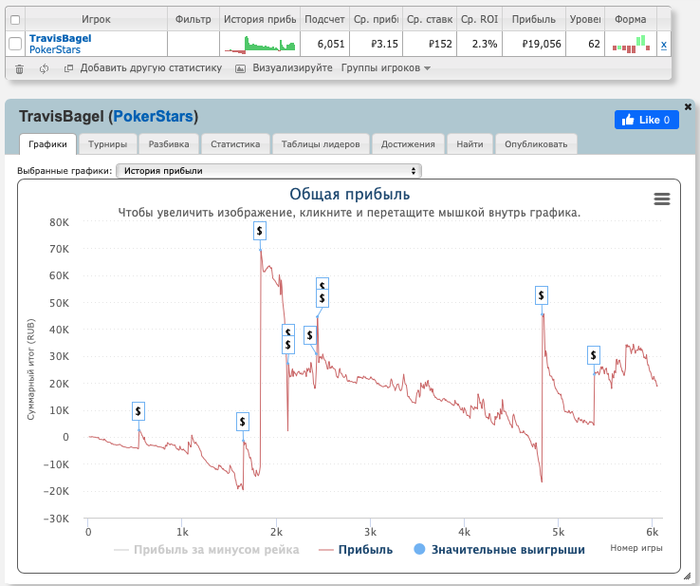700x586 pixels.
Task: Remove TravisBagel row with x link
Action: click(x=663, y=44)
